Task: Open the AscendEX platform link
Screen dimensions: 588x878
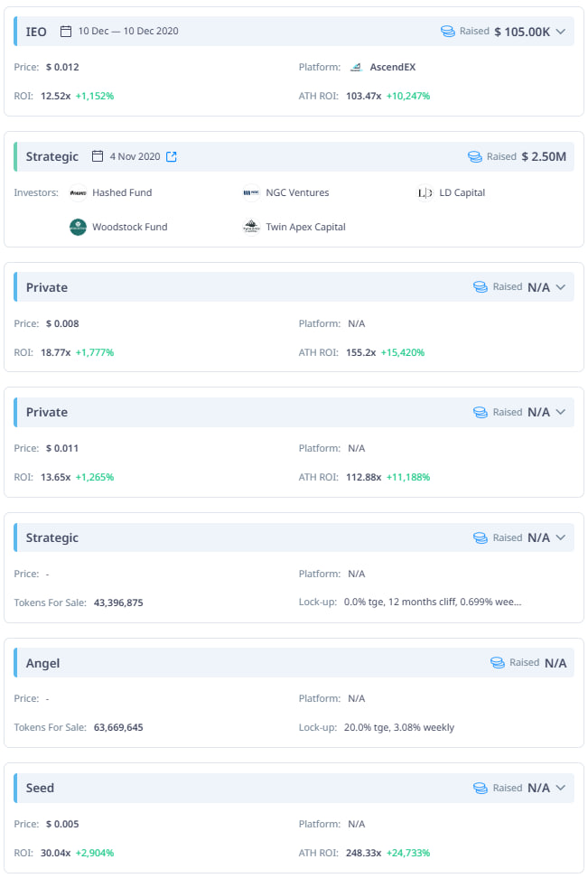Action: click(x=393, y=67)
